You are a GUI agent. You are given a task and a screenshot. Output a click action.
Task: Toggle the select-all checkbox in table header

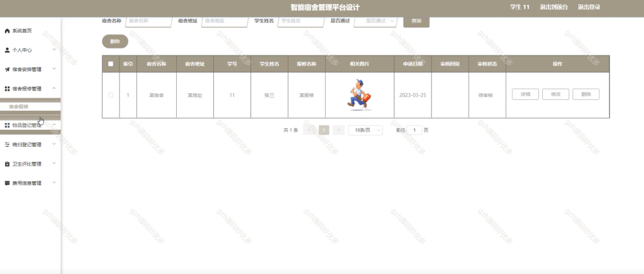[111, 64]
